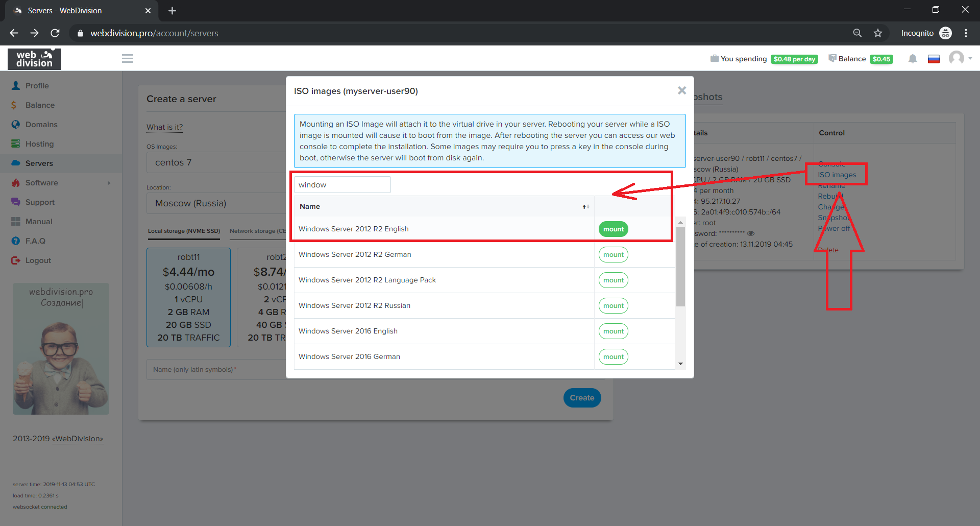Click the browser zoom magnifier icon

click(x=857, y=33)
